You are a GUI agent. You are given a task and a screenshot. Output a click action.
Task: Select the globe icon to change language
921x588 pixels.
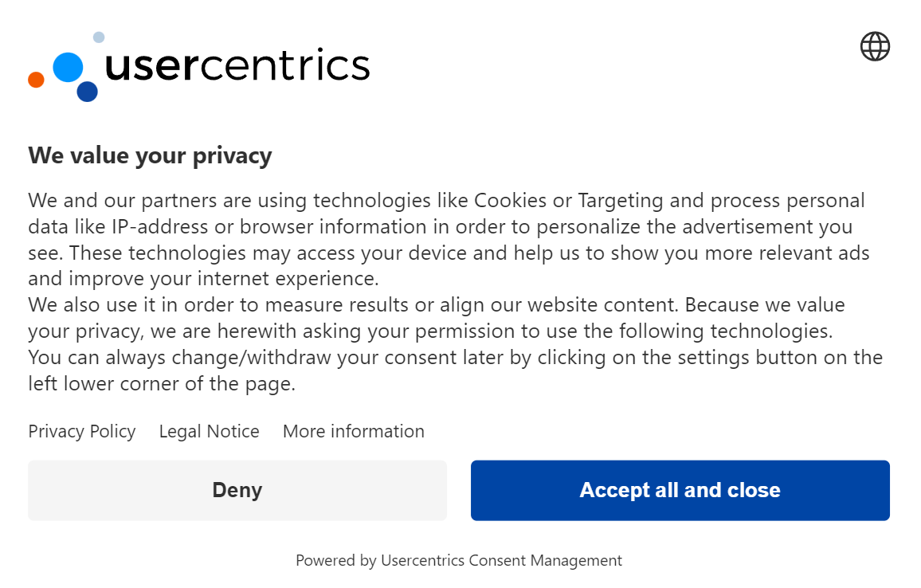874,45
